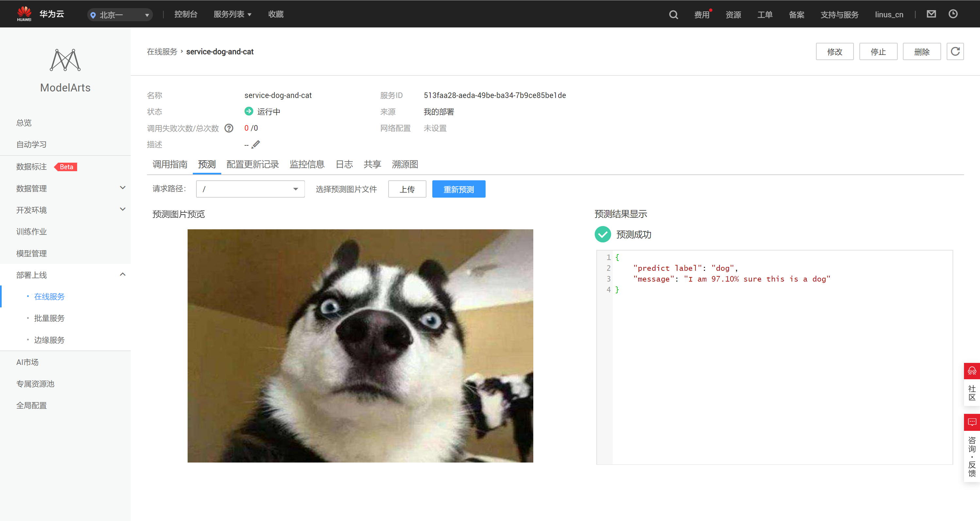Click the blue 重新预测 button
This screenshot has width=980, height=521.
tap(458, 189)
